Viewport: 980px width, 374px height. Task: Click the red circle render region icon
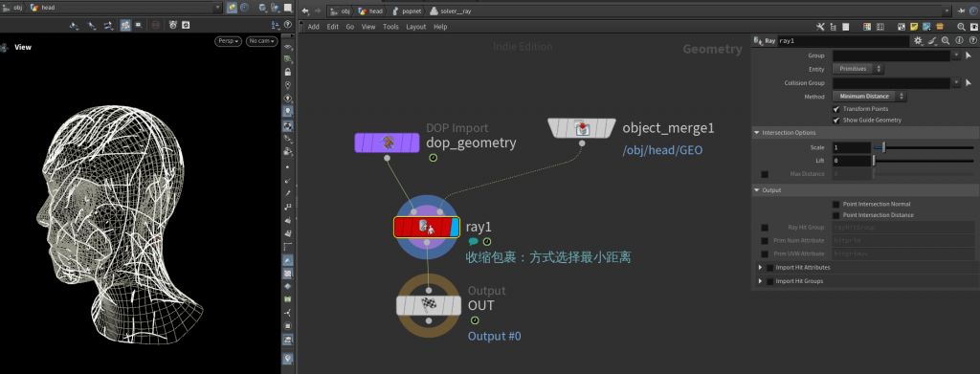pyautogui.click(x=156, y=25)
